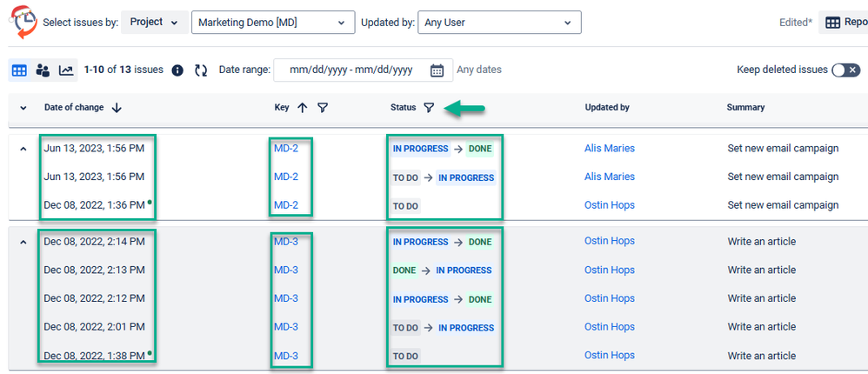868x374 pixels.
Task: Open the calendar picker icon
Action: point(437,70)
